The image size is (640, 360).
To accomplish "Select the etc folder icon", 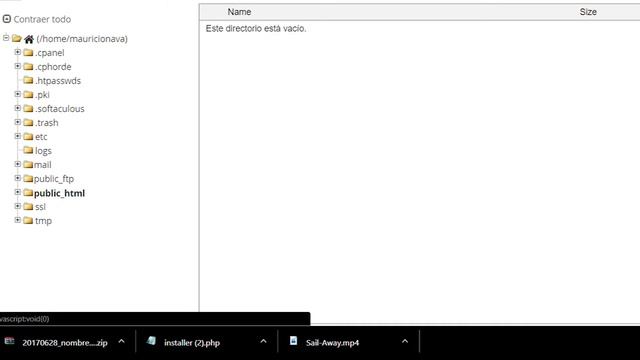I will [28, 136].
